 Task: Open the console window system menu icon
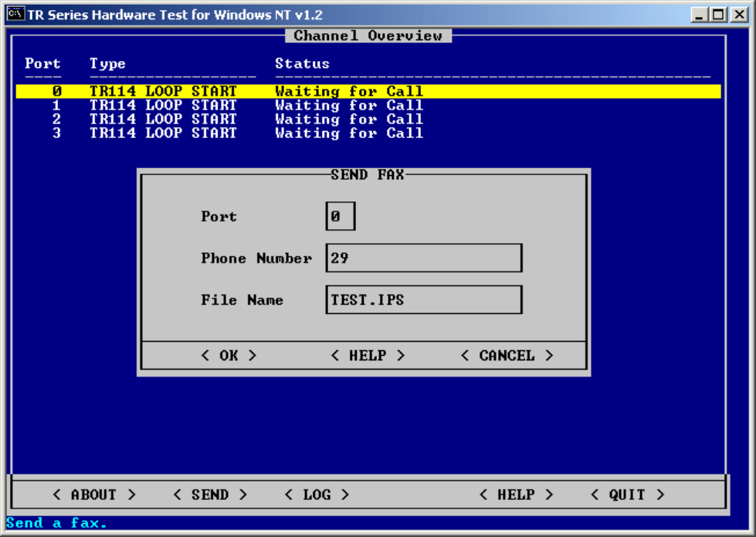tap(15, 14)
